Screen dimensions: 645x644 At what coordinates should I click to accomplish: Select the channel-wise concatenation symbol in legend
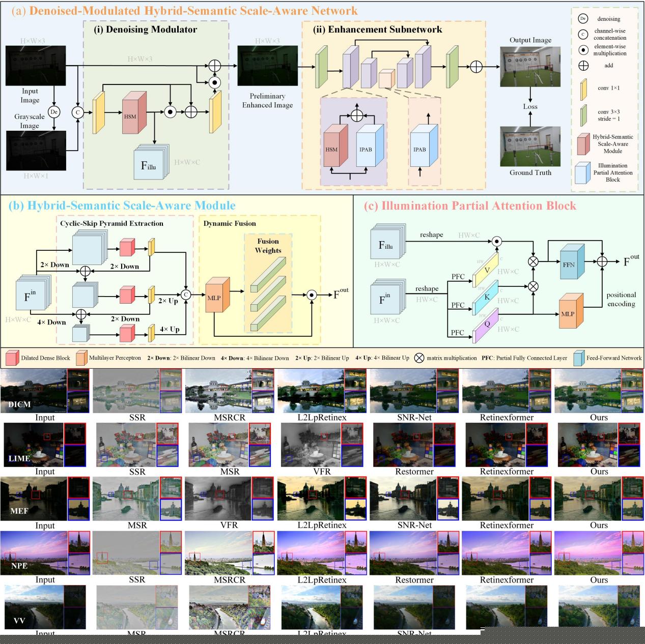(583, 35)
